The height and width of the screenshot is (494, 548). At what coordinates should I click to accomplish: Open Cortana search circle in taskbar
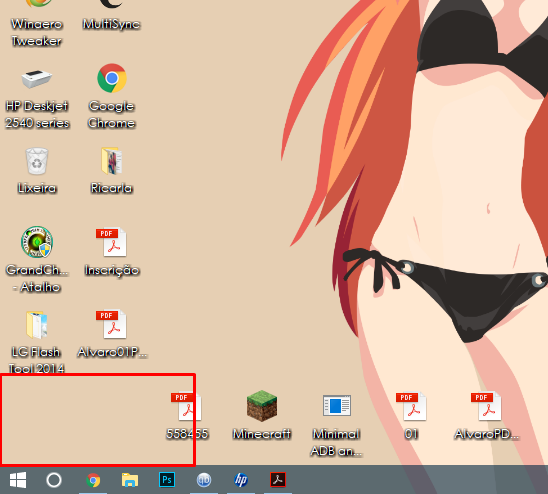[54, 480]
